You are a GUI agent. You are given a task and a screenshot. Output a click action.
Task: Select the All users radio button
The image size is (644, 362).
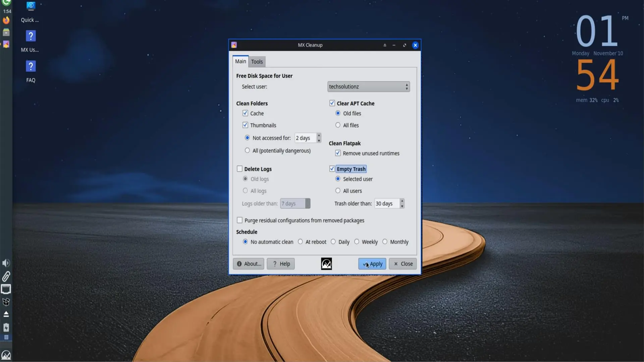(x=338, y=191)
